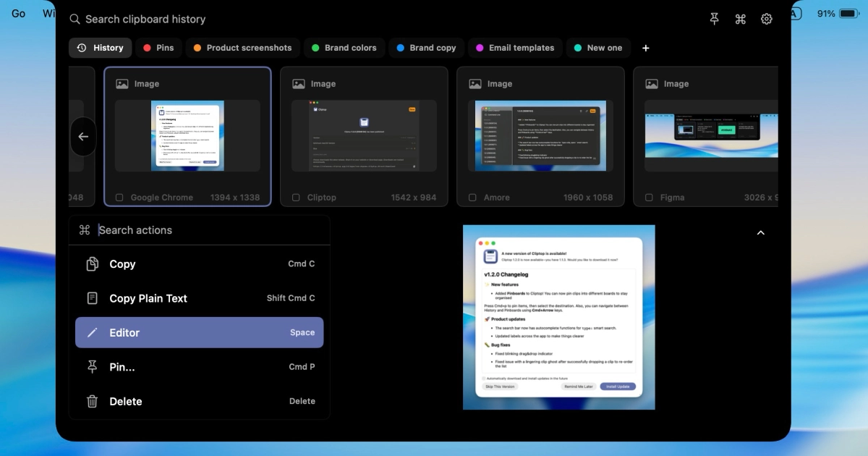Open the Email templates board tab
The height and width of the screenshot is (456, 868).
(x=515, y=48)
